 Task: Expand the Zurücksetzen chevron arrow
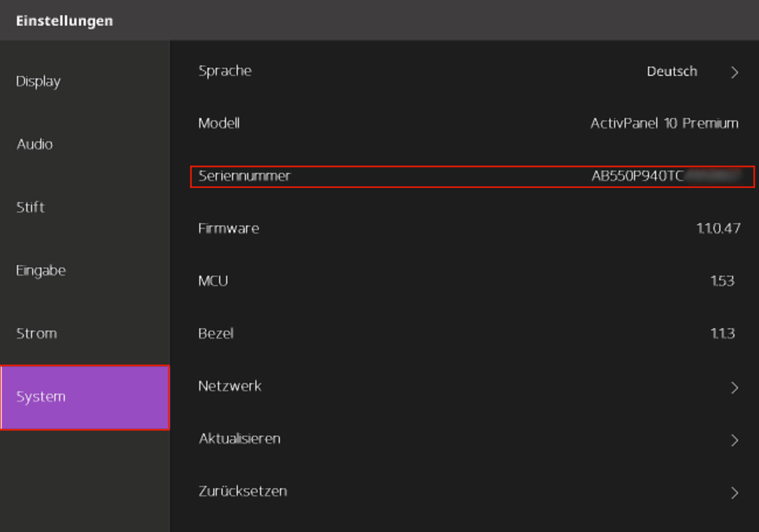(x=734, y=492)
